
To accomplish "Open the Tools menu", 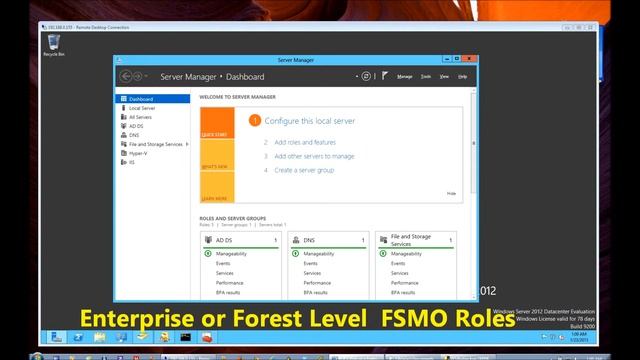I will 426,77.
